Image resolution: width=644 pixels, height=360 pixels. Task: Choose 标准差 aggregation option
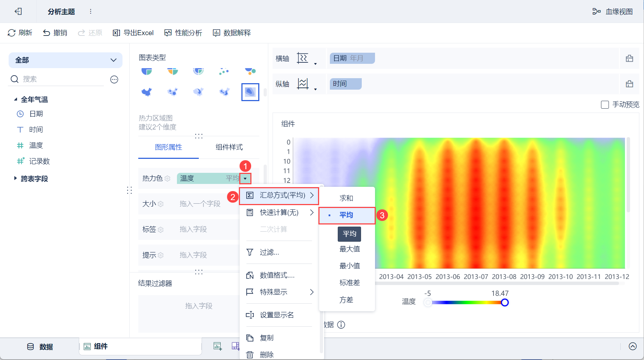point(347,283)
